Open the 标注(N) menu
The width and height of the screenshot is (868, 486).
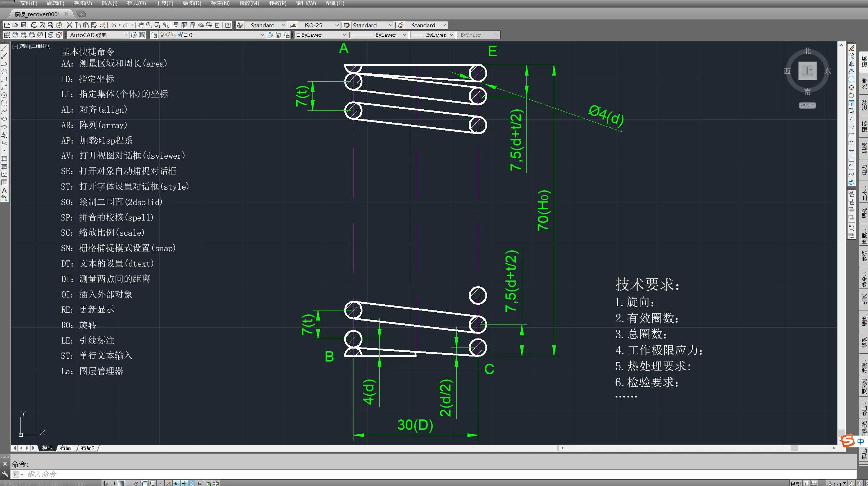coord(220,3)
